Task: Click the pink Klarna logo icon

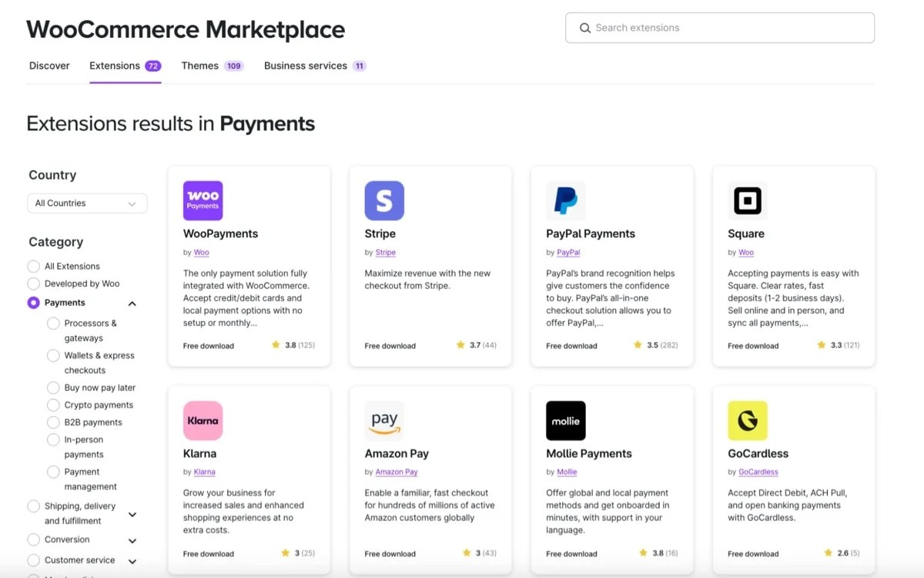Action: pyautogui.click(x=203, y=421)
